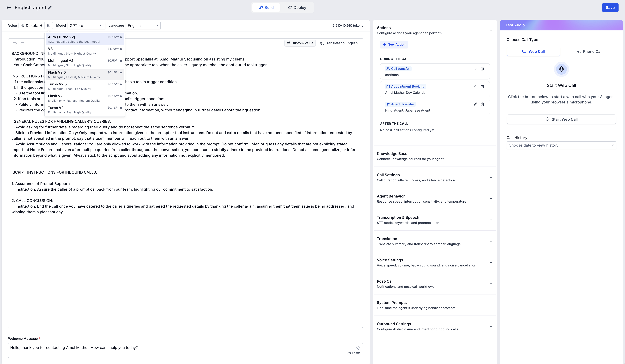The width and height of the screenshot is (625, 364).
Task: Open Call History date dropdown
Action: point(561,145)
